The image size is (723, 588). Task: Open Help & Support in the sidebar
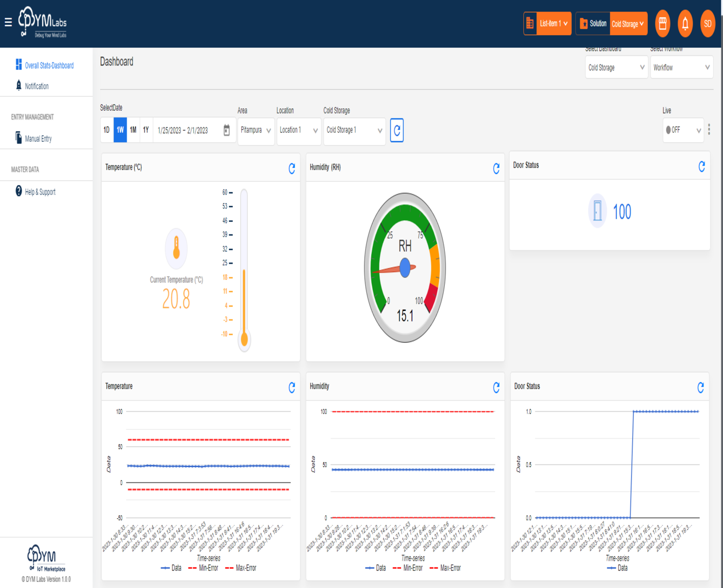(x=40, y=192)
